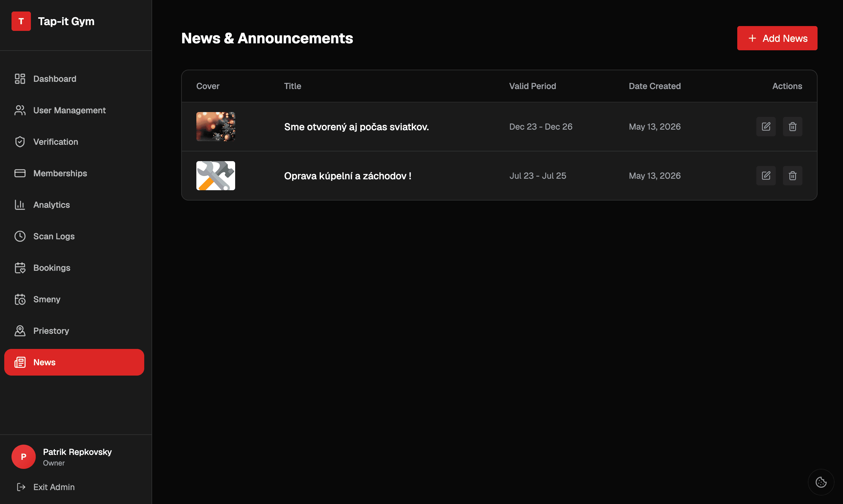Click the Title column header
Image resolution: width=843 pixels, height=504 pixels.
tap(292, 86)
